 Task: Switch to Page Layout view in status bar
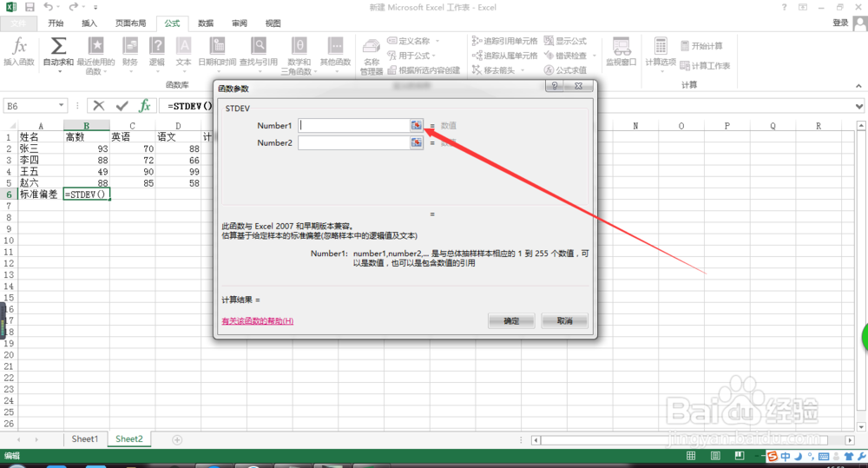(x=715, y=456)
